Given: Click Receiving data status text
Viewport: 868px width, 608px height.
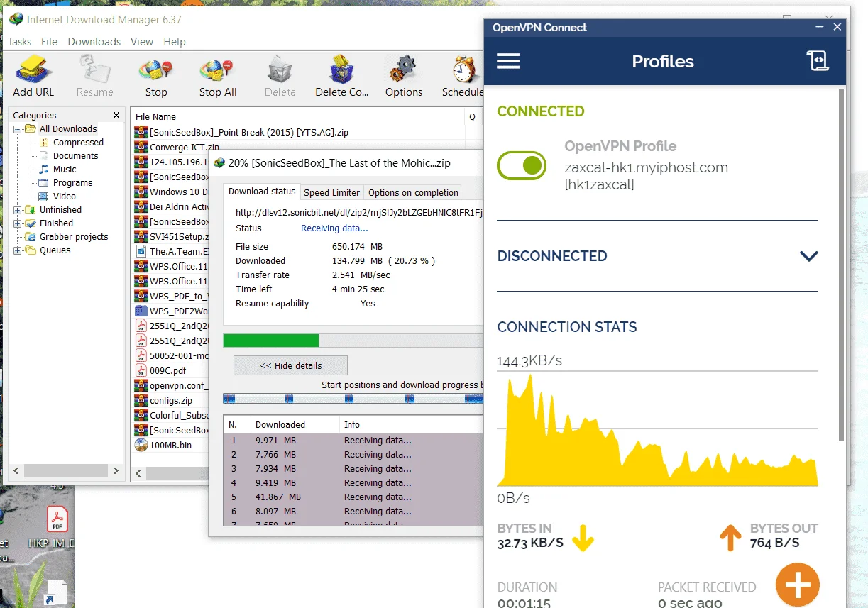Looking at the screenshot, I should point(334,228).
